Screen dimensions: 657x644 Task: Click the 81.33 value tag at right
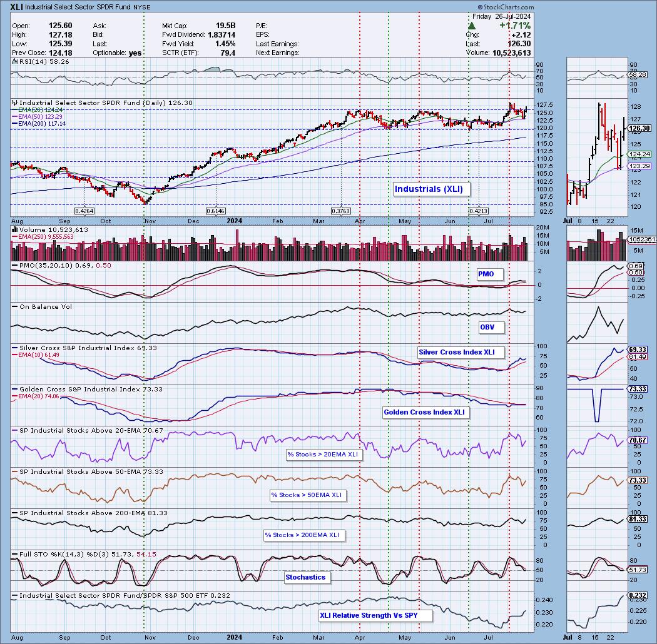[638, 519]
